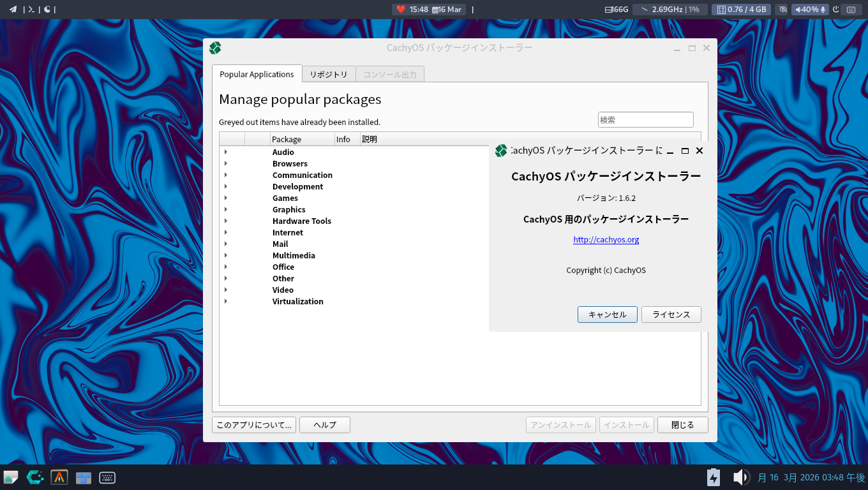Open the http://cachyos.org link
The width and height of the screenshot is (868, 490).
[x=606, y=240]
